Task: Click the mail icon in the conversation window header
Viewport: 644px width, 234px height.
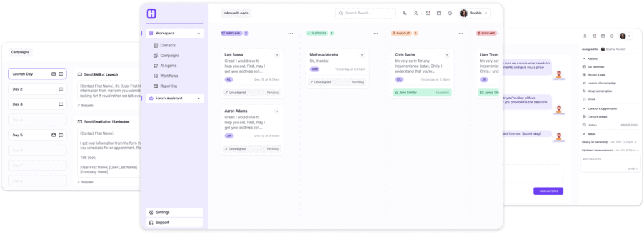Action: click(x=594, y=36)
